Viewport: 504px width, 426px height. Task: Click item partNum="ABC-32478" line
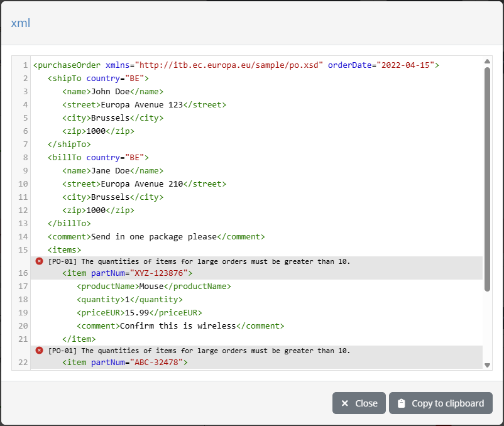[x=124, y=363]
